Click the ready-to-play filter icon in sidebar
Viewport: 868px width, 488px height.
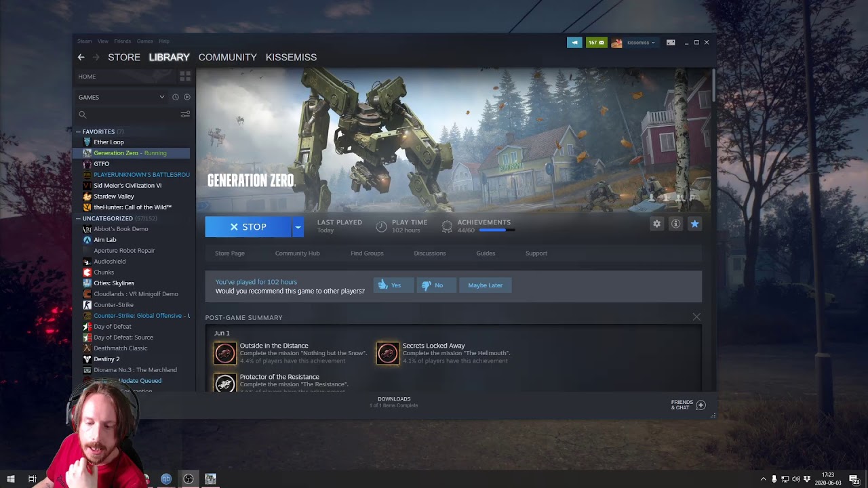click(x=187, y=97)
